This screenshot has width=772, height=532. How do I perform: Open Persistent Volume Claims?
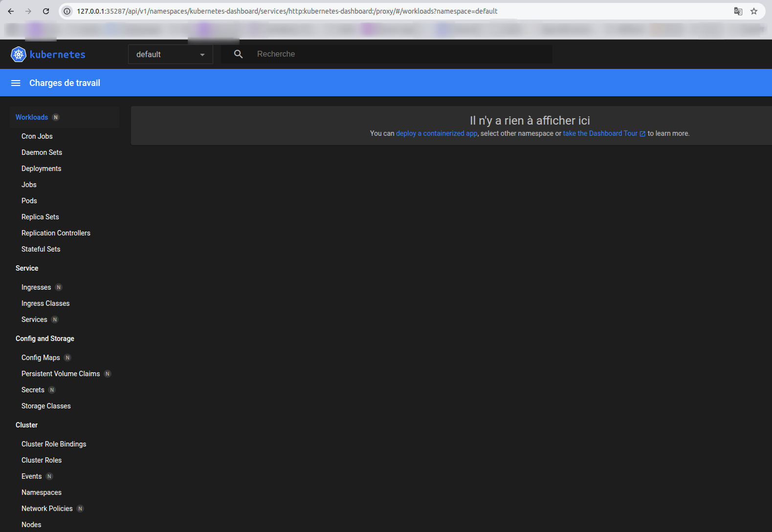[x=61, y=374]
